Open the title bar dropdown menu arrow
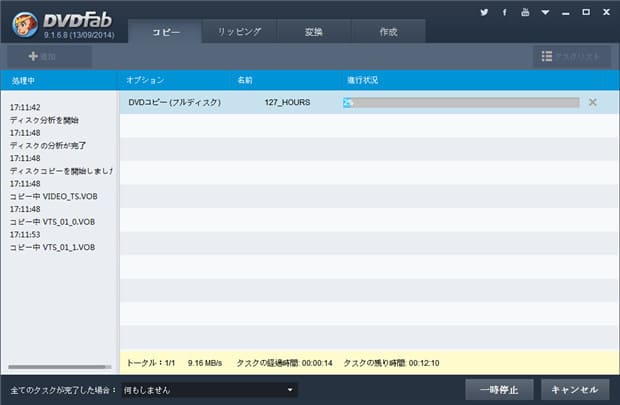Image resolution: width=620 pixels, height=405 pixels. coord(546,13)
